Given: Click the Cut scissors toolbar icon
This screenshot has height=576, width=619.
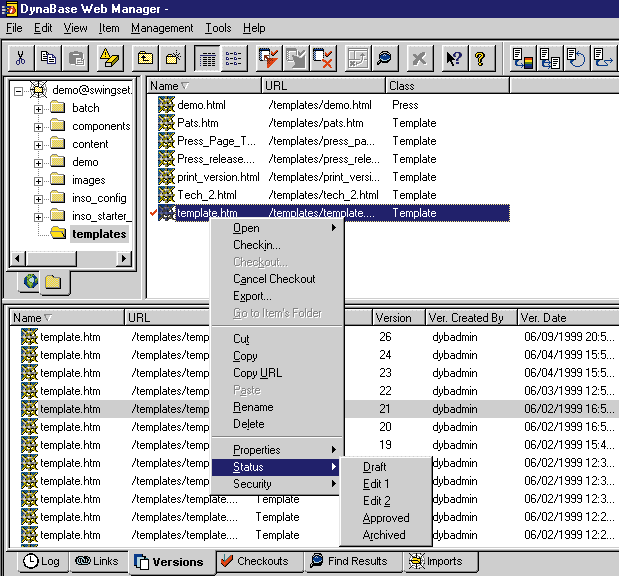Looking at the screenshot, I should click(20, 58).
